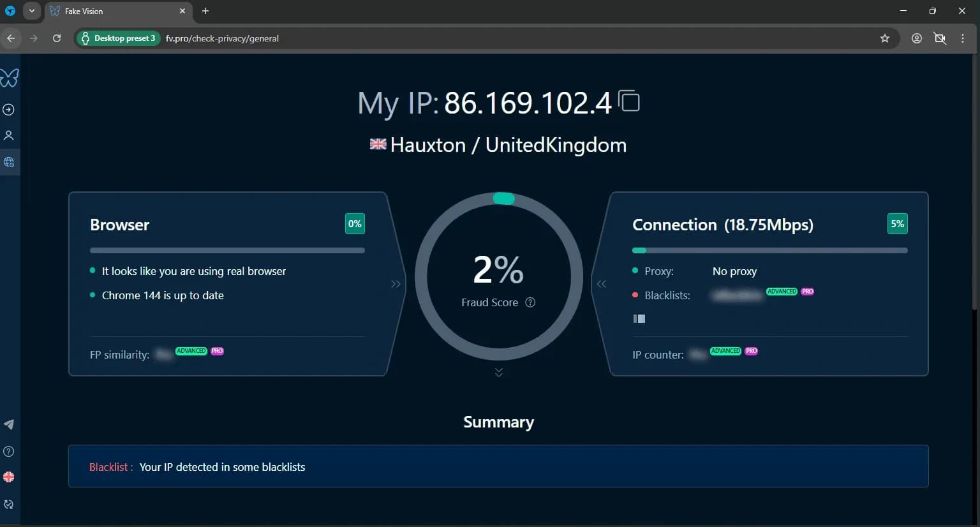The height and width of the screenshot is (527, 980).
Task: Toggle the bookmark star for this page
Action: [885, 38]
